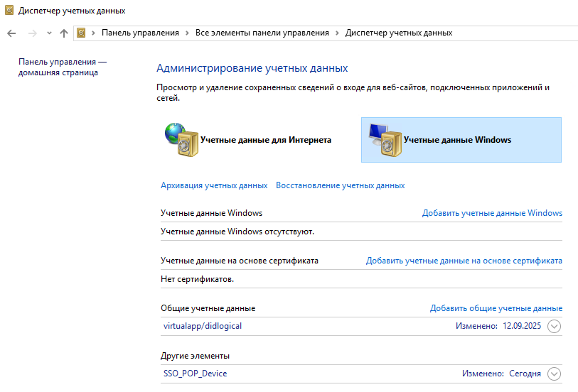Click the Internet credentials globe safe icon

178,139
